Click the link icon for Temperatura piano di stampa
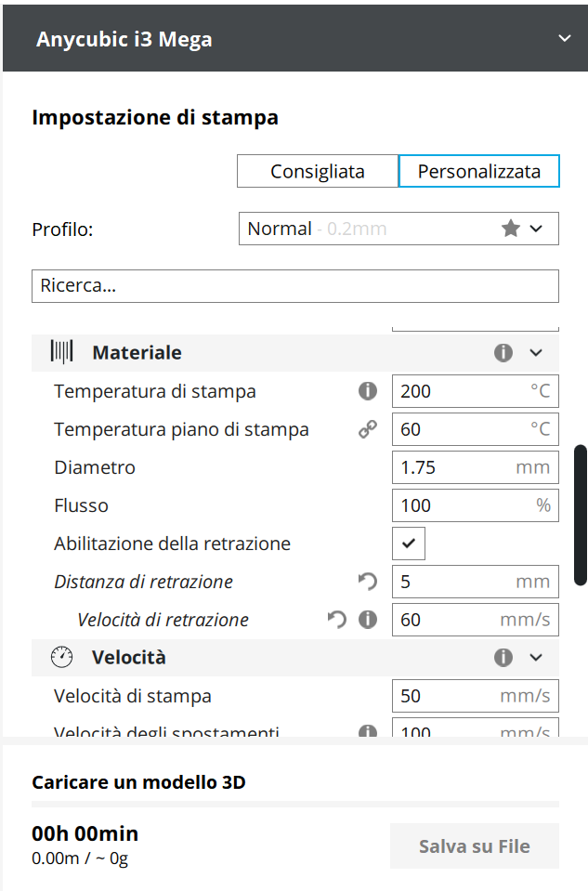This screenshot has width=588, height=891. click(368, 429)
